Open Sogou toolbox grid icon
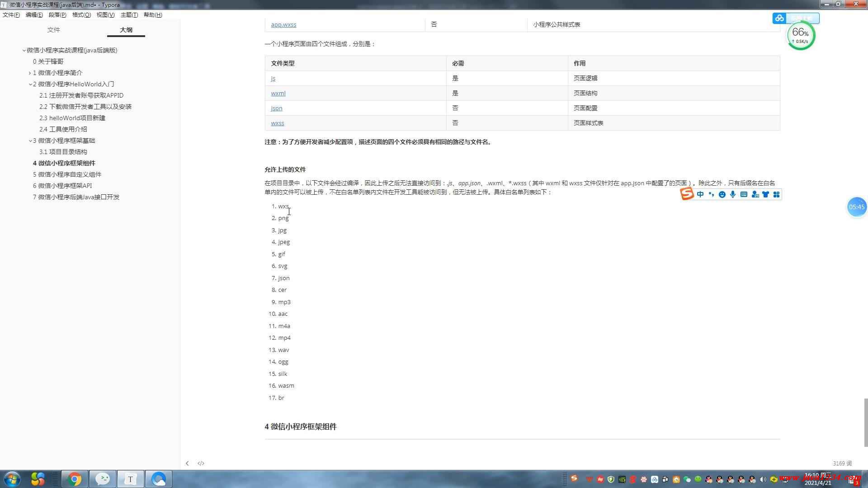The width and height of the screenshot is (868, 488). tap(777, 194)
